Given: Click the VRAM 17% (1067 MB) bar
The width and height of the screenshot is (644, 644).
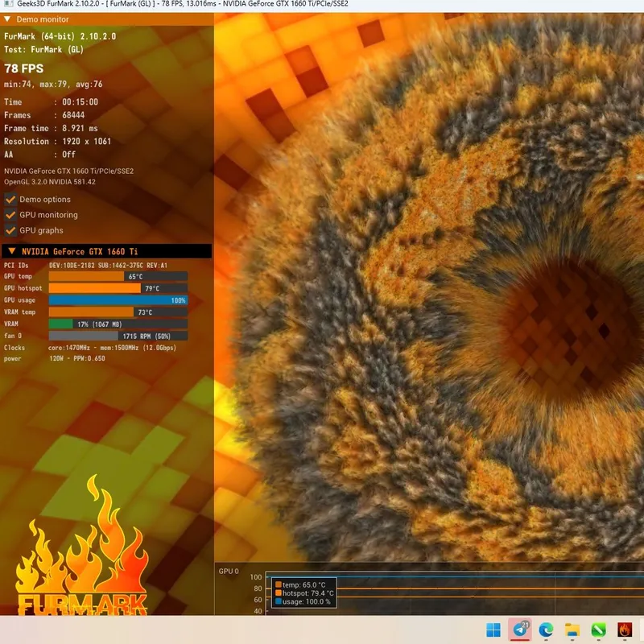Looking at the screenshot, I should (118, 324).
